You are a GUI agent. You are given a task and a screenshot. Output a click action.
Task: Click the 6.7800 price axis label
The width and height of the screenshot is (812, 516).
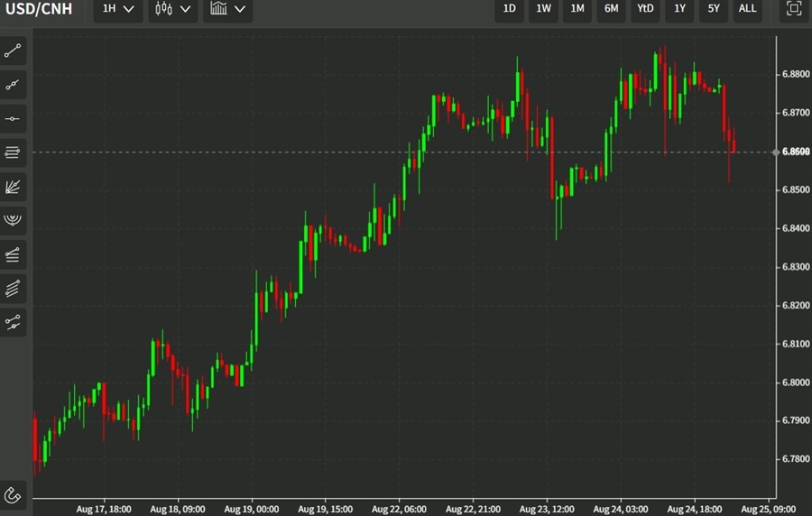(x=796, y=459)
